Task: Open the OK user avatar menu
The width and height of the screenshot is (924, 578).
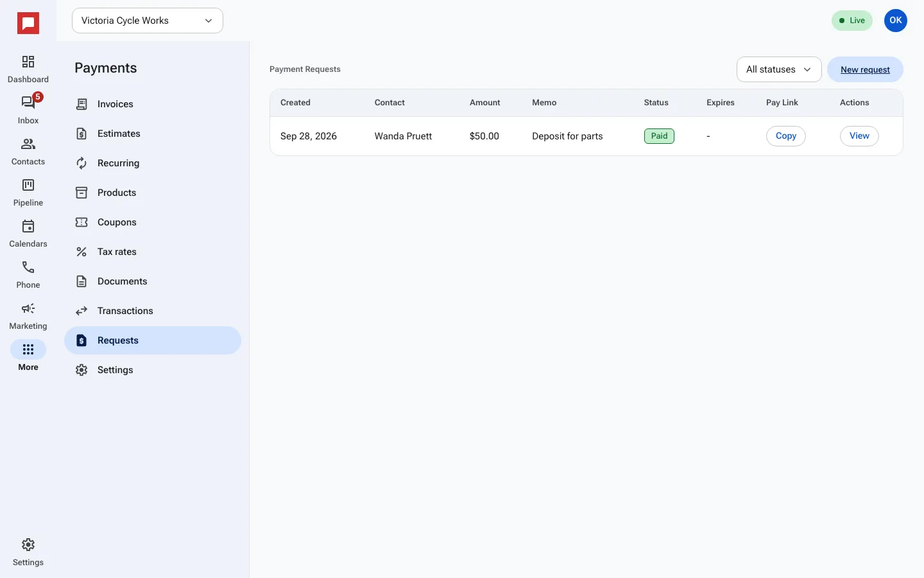Action: (896, 21)
